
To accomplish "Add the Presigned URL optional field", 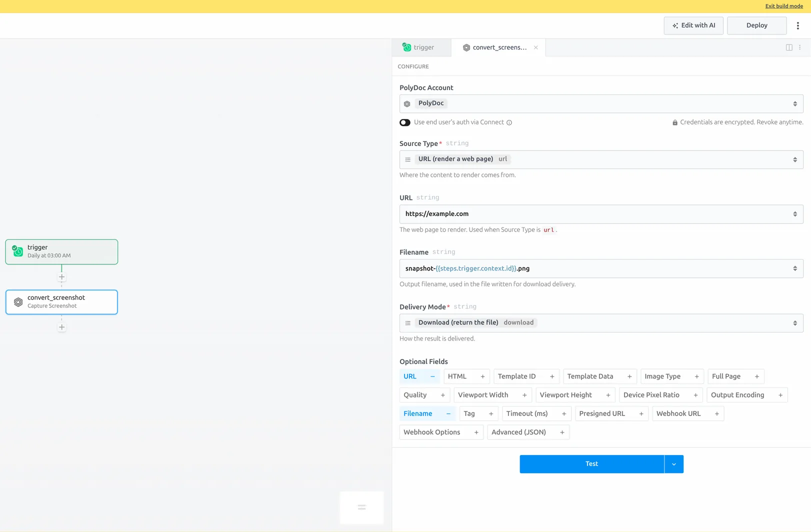I will [641, 413].
